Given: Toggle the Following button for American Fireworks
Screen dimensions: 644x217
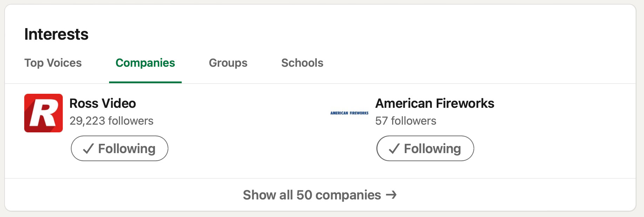Looking at the screenshot, I should coord(425,149).
